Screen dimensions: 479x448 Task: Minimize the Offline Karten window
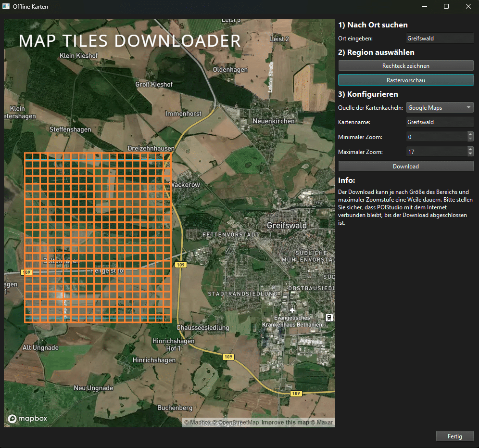click(424, 6)
